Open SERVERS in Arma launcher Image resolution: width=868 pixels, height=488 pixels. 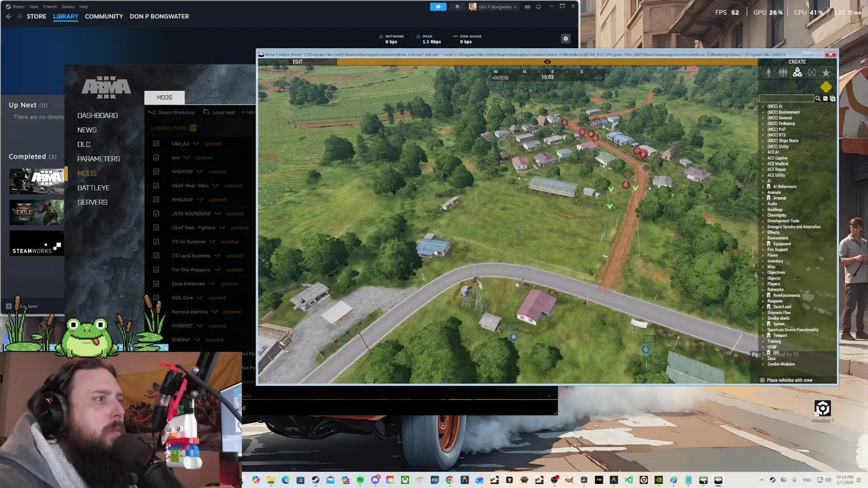pyautogui.click(x=92, y=202)
